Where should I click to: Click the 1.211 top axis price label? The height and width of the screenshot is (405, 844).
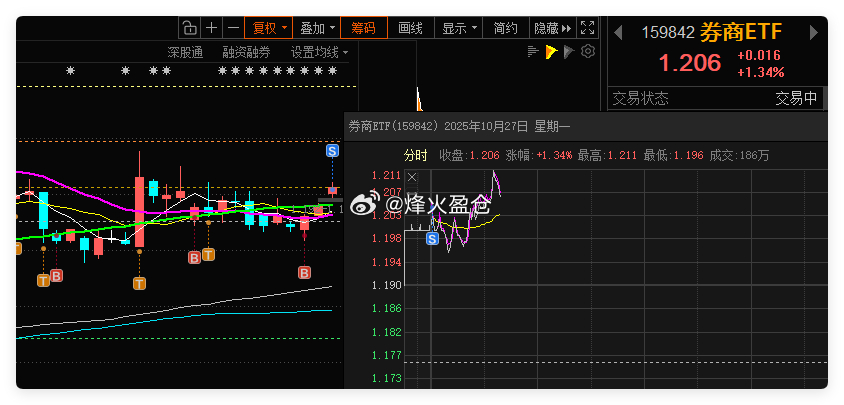pos(386,175)
